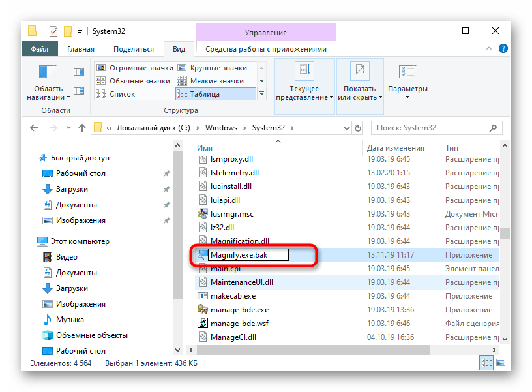Open pinned Загрузки under quick access
The image size is (532, 392).
pyautogui.click(x=72, y=189)
